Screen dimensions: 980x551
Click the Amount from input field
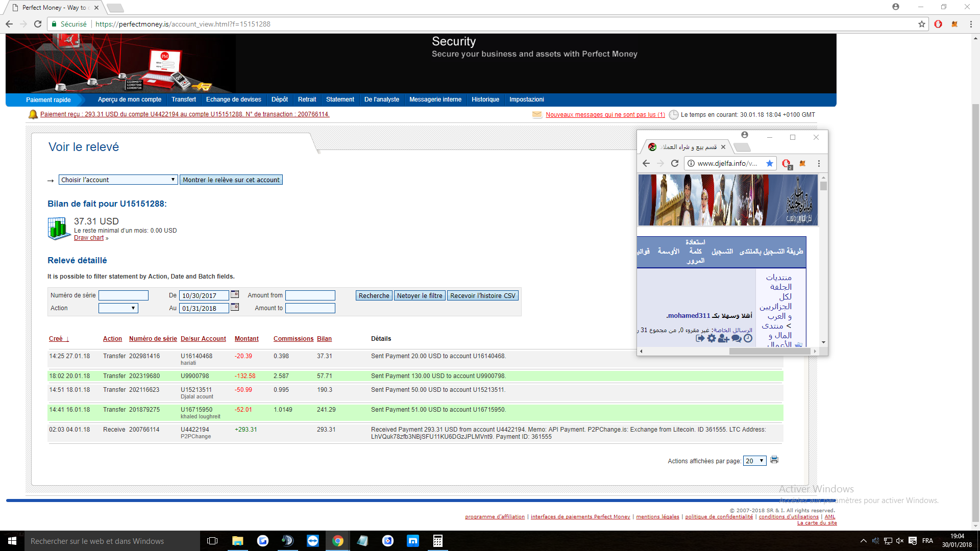[310, 295]
